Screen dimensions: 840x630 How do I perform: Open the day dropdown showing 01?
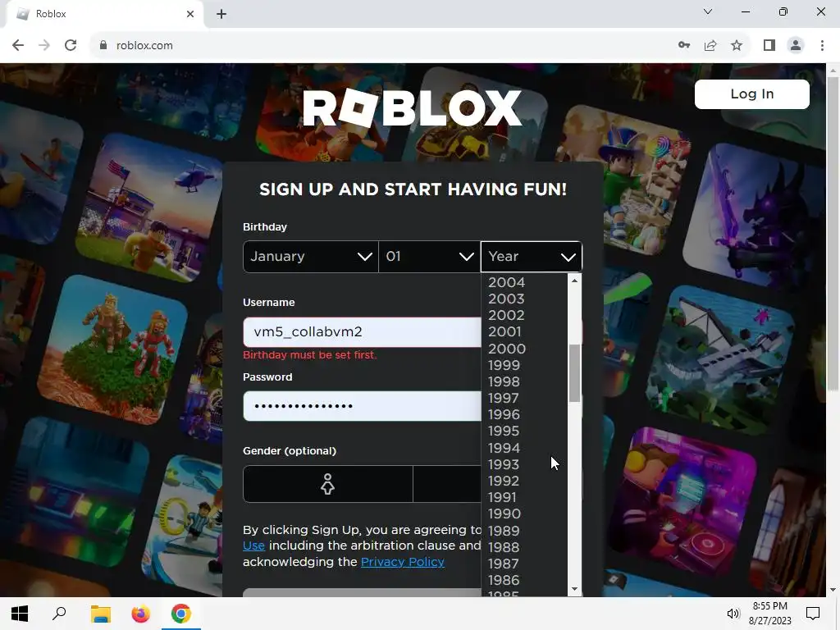coord(429,257)
